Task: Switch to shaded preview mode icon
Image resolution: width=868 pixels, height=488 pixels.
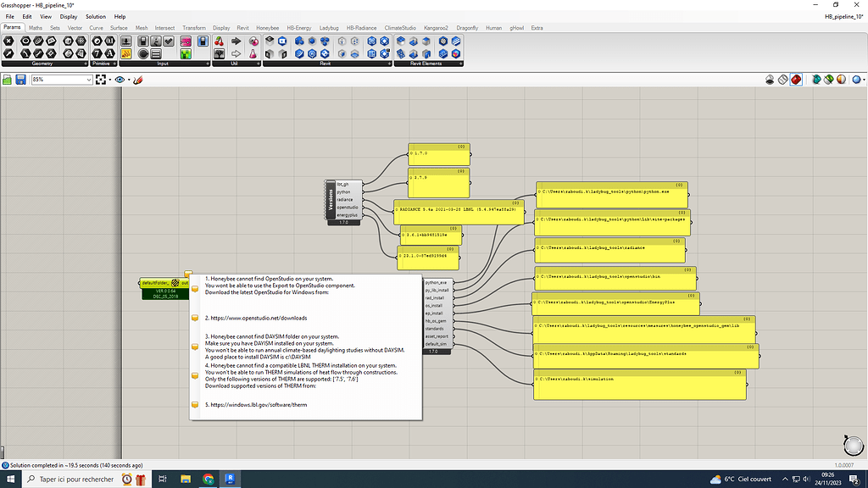Action: tap(795, 78)
